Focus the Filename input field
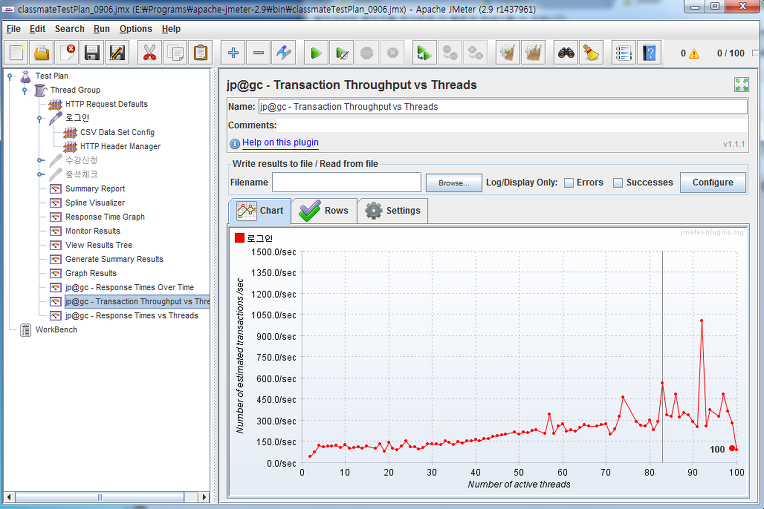This screenshot has height=509, width=764. coord(346,183)
